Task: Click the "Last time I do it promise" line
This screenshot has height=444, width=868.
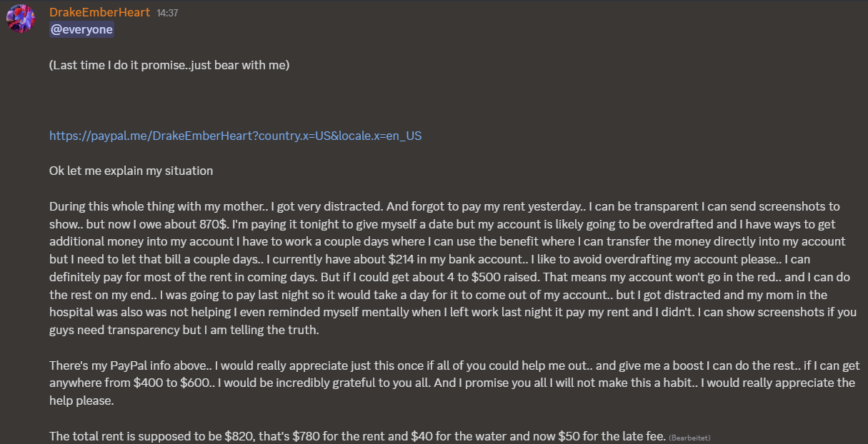Action: point(169,65)
